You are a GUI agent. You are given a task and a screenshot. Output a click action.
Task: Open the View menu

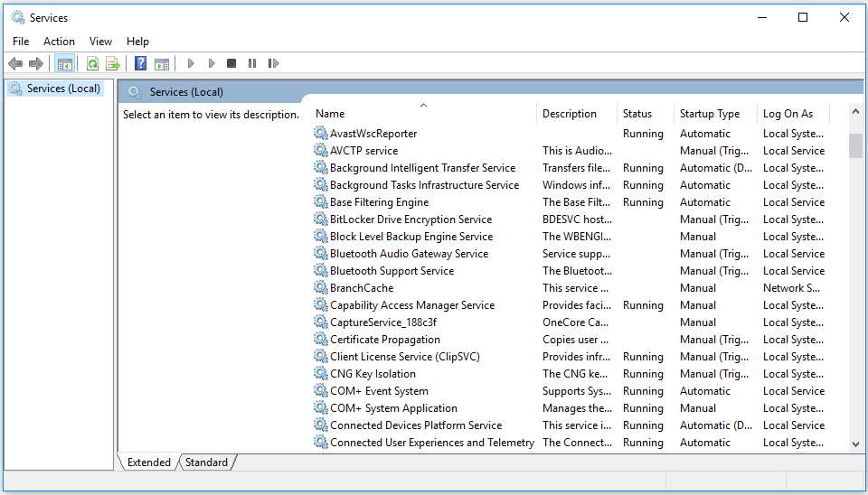[x=100, y=42]
